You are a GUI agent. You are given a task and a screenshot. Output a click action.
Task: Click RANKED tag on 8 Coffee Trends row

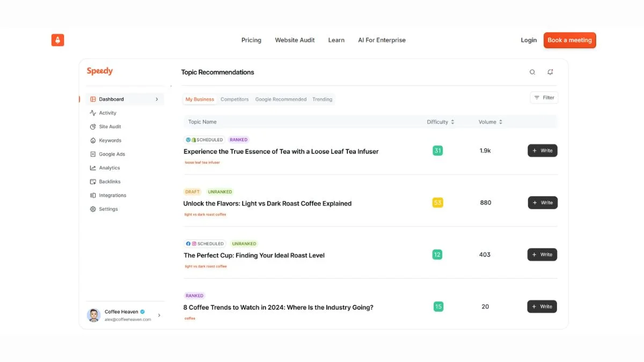(x=194, y=295)
